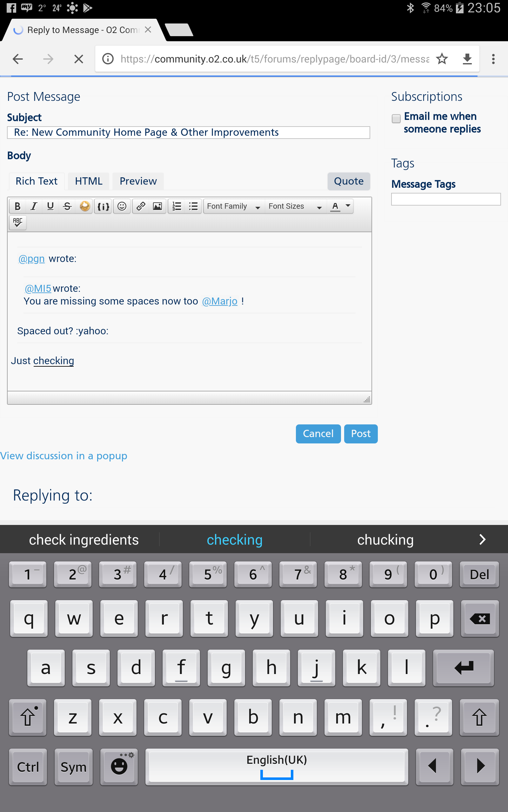Tap the Del key

pyautogui.click(x=479, y=574)
